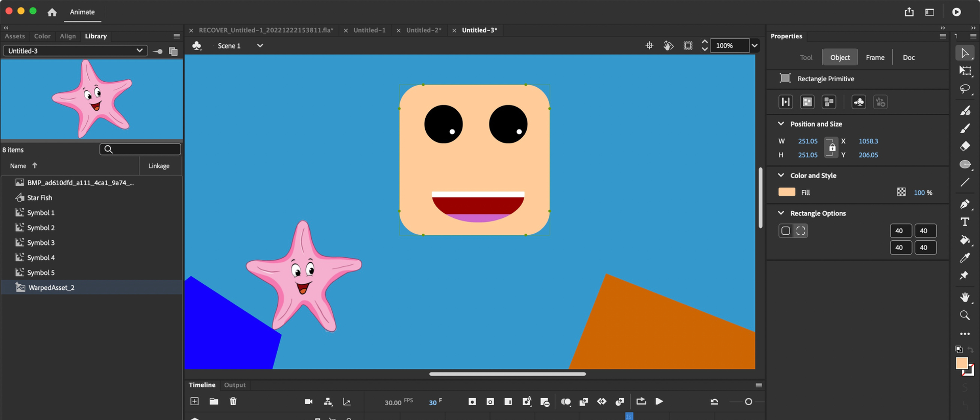Toggle loop playback in Timeline
980x420 pixels.
(641, 402)
